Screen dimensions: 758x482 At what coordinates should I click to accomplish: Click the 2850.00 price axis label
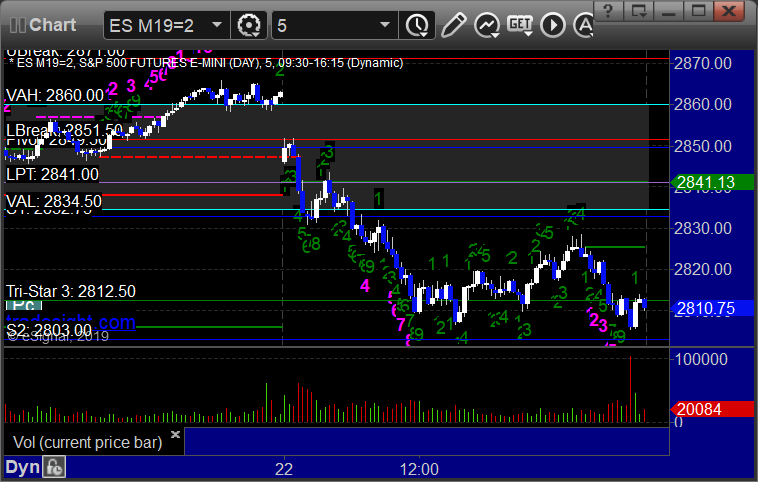702,146
